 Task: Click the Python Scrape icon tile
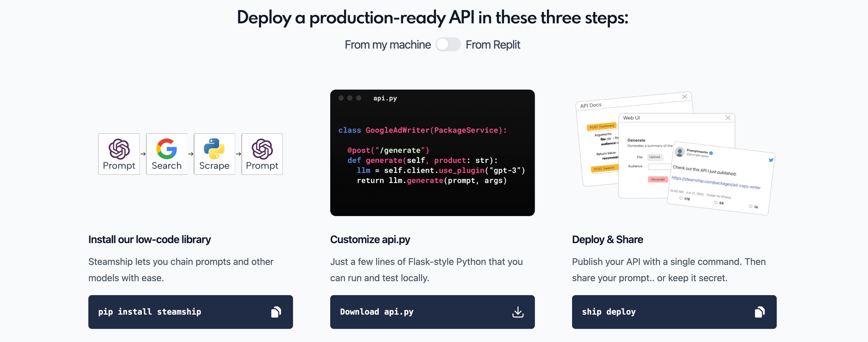[214, 154]
